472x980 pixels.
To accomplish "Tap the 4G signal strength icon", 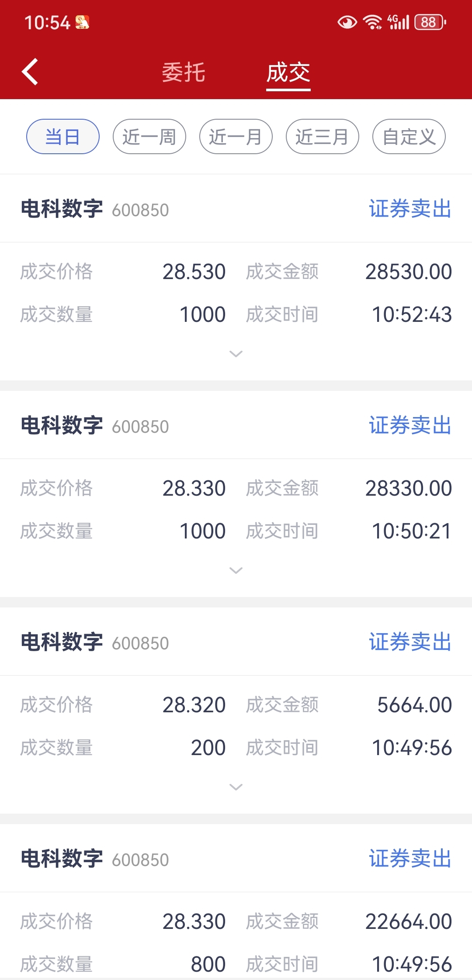I will (x=398, y=22).
